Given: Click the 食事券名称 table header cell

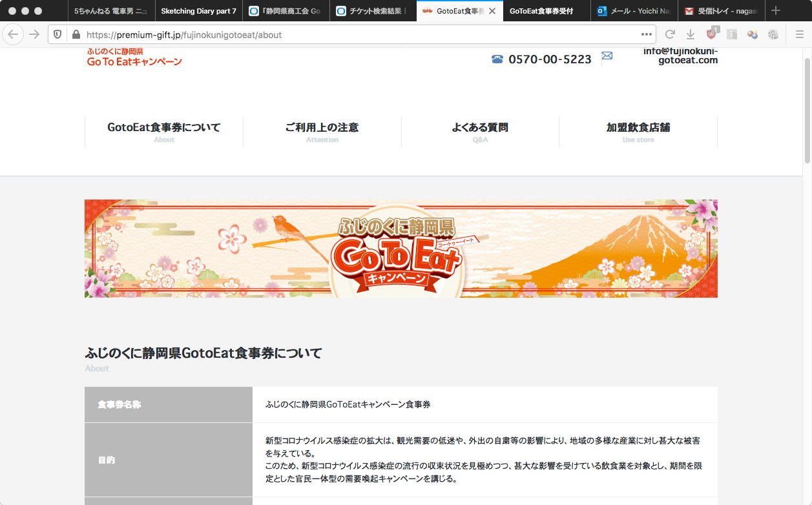Looking at the screenshot, I should [x=169, y=404].
